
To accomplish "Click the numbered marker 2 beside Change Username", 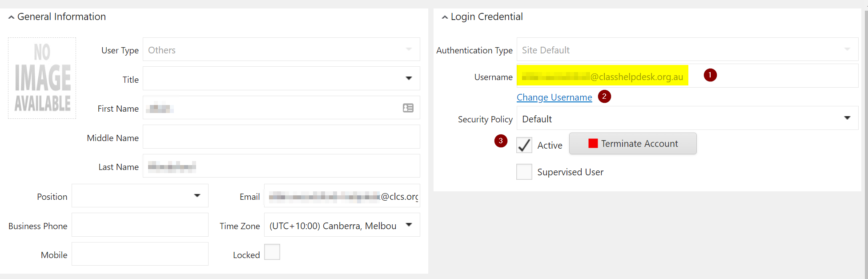I will (605, 96).
